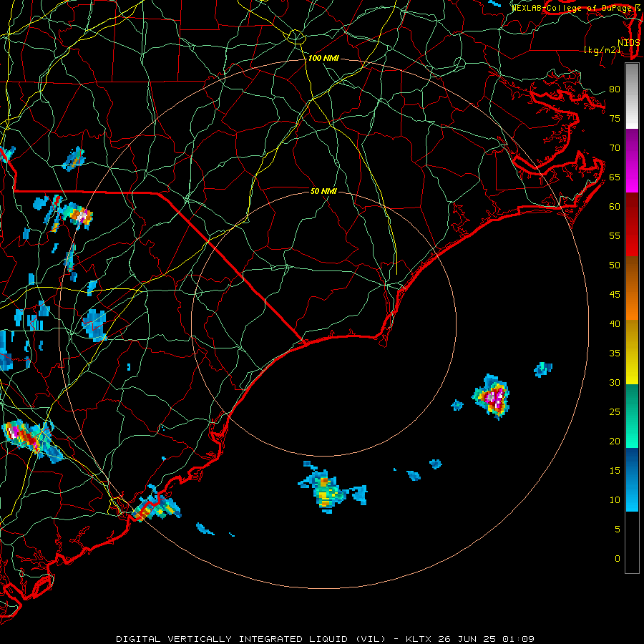Click the 65 value on the VIL scale
Viewport: 644px width, 644px height.
point(615,177)
